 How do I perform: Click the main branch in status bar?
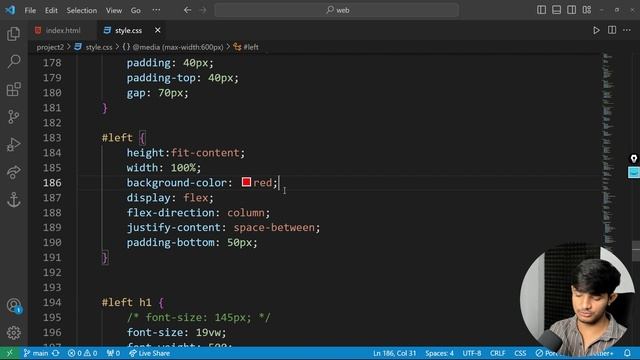36,353
